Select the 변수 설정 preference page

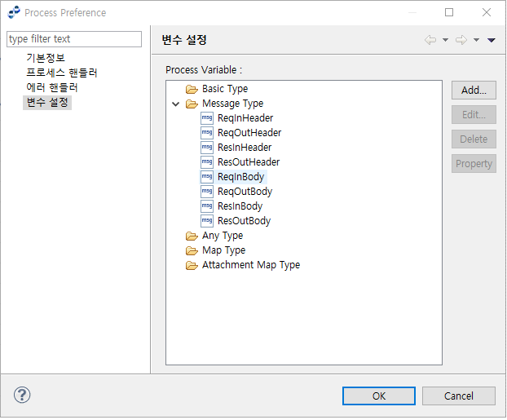47,103
